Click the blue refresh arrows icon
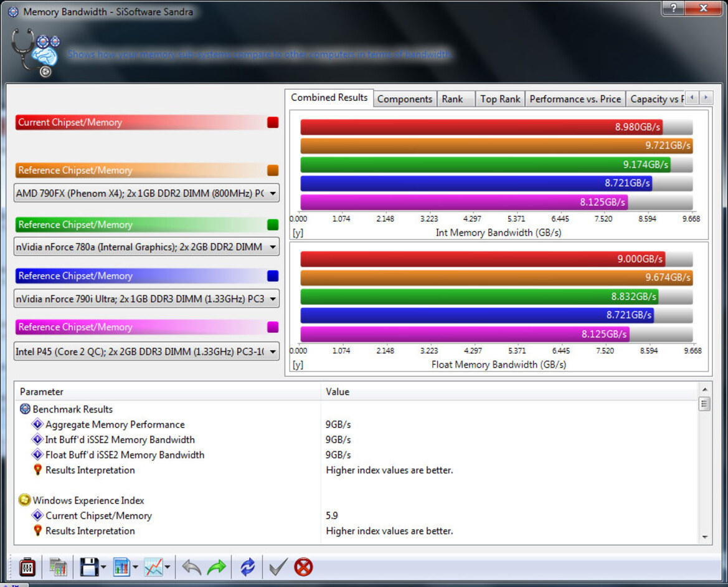This screenshot has width=728, height=587. (x=247, y=567)
